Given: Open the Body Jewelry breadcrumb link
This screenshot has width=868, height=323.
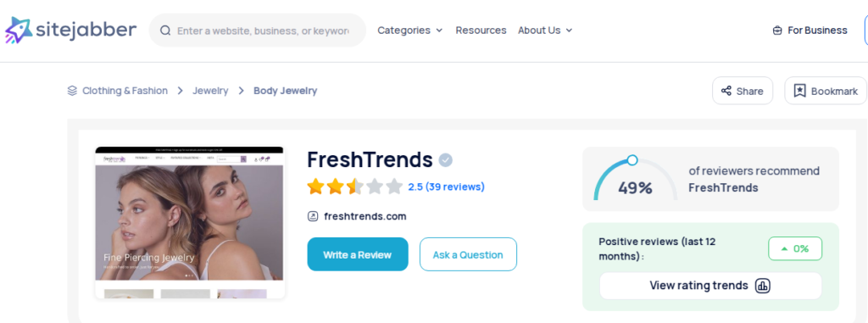Looking at the screenshot, I should point(285,91).
